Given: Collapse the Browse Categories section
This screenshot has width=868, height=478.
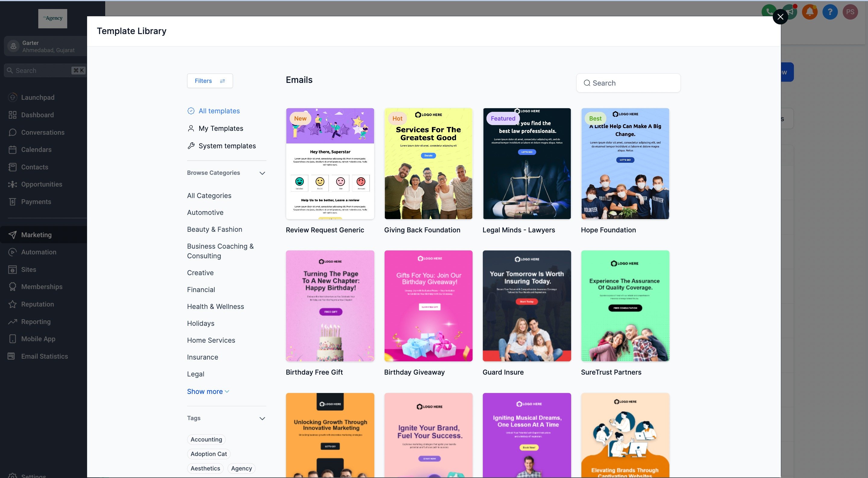Looking at the screenshot, I should pyautogui.click(x=262, y=173).
